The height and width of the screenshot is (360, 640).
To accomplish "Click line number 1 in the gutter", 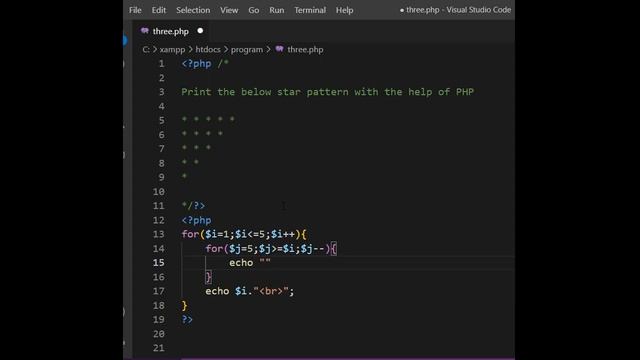I will [x=162, y=64].
